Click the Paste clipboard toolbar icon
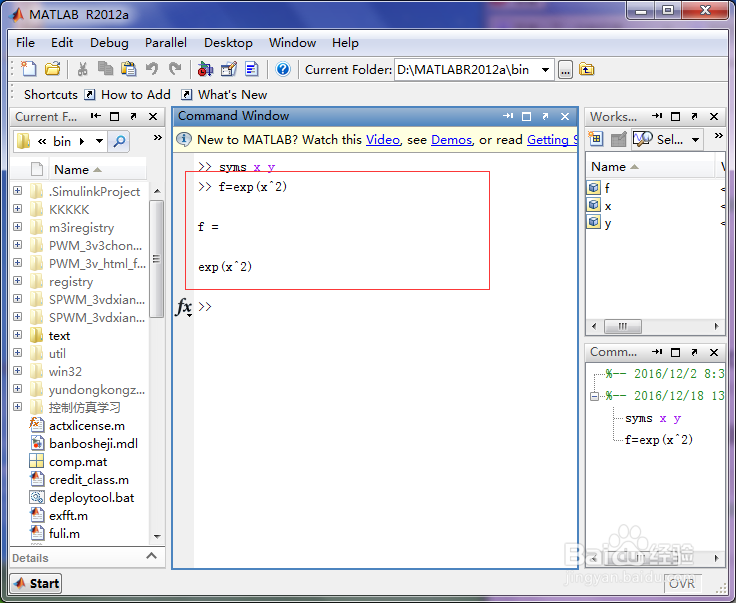Viewport: 736px width, 603px height. click(128, 69)
